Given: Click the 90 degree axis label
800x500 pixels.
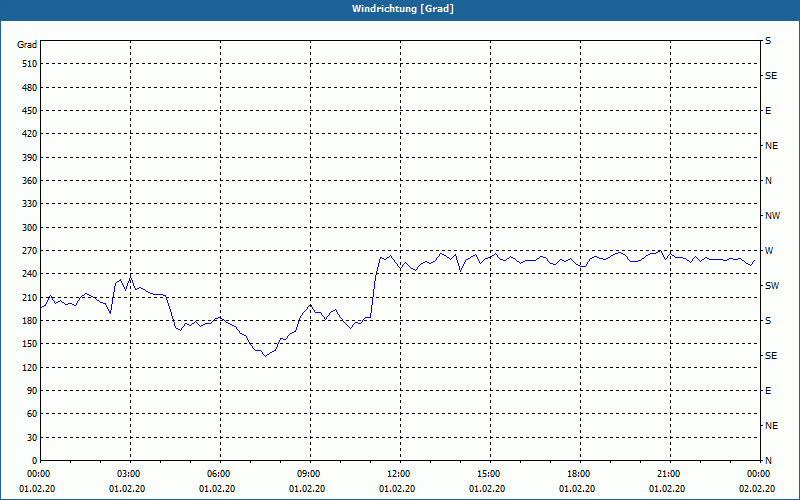Looking at the screenshot, I should coord(32,390).
